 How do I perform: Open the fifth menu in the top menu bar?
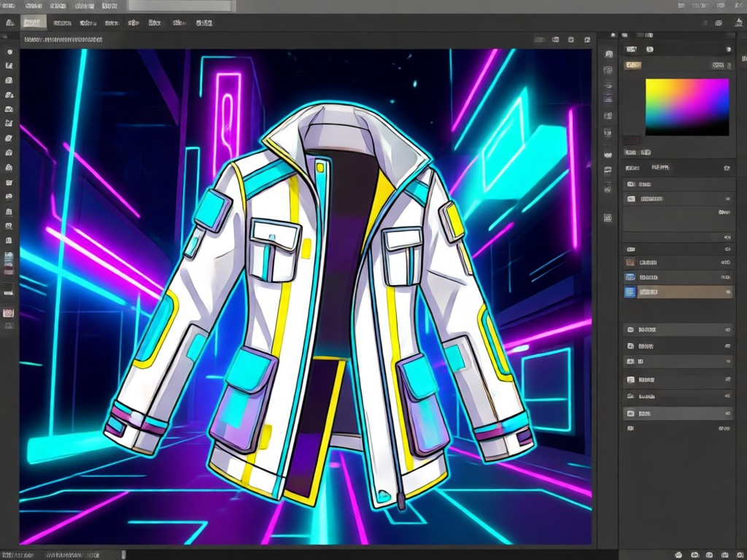(x=109, y=6)
